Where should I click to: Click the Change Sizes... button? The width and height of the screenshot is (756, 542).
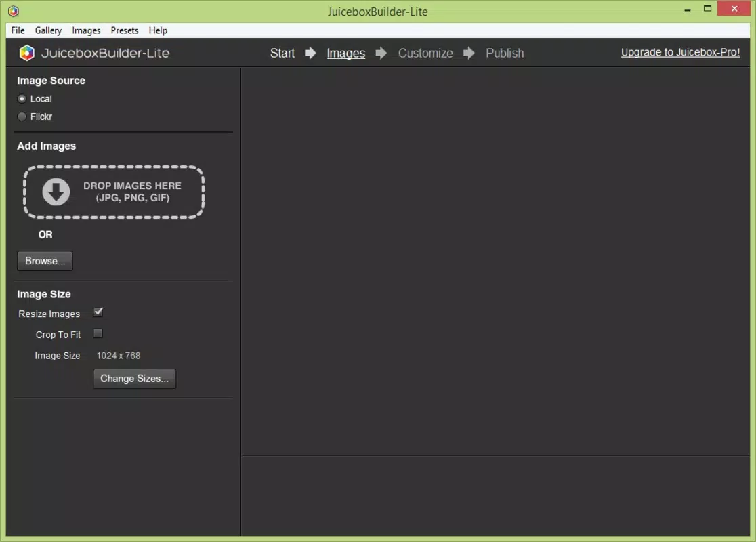[135, 379]
